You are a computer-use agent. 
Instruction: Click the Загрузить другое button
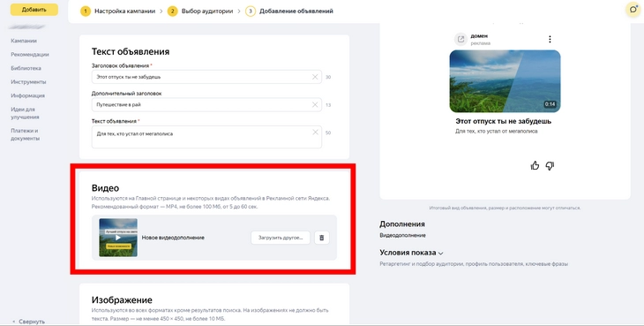(281, 238)
